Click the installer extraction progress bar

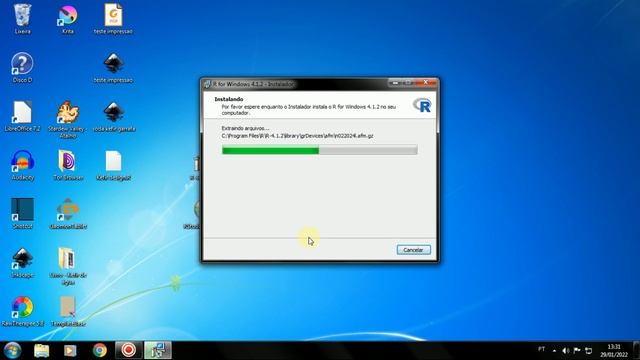click(320, 150)
